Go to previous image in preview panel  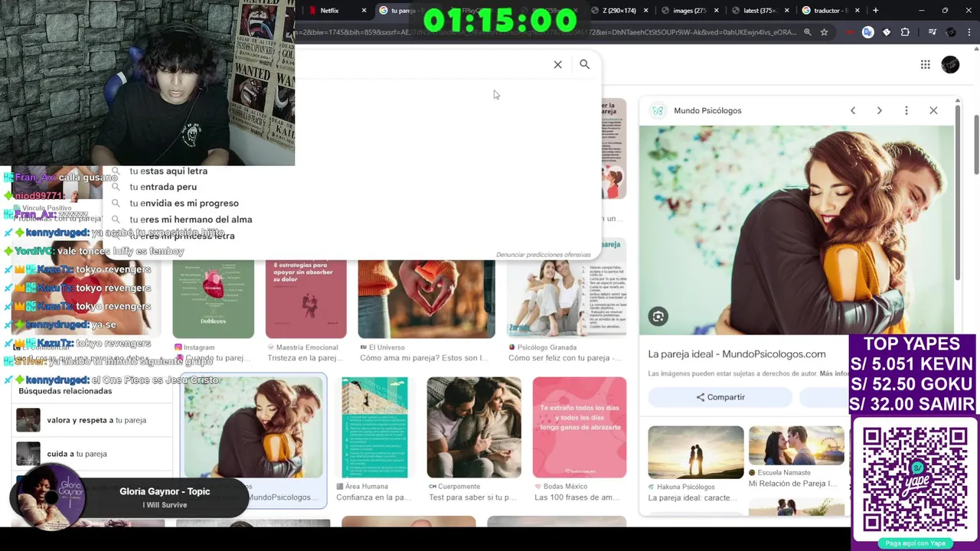pyautogui.click(x=853, y=110)
